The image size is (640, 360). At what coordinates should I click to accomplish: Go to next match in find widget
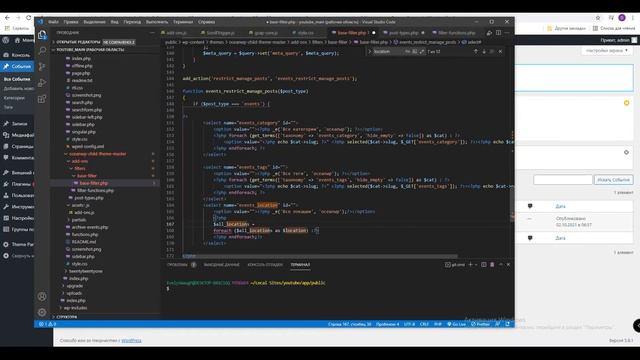pyautogui.click(x=484, y=51)
